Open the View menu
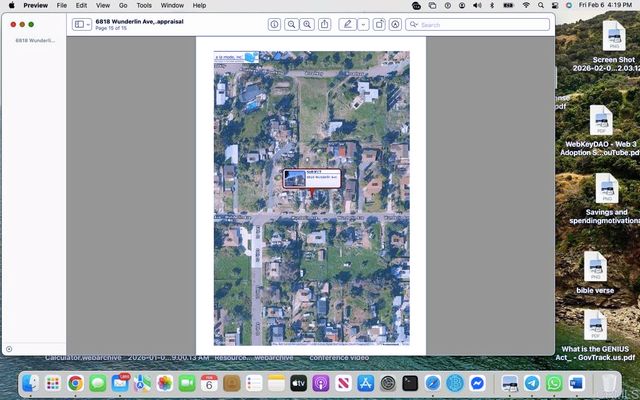Screen dimensions: 640x400 point(102,5)
